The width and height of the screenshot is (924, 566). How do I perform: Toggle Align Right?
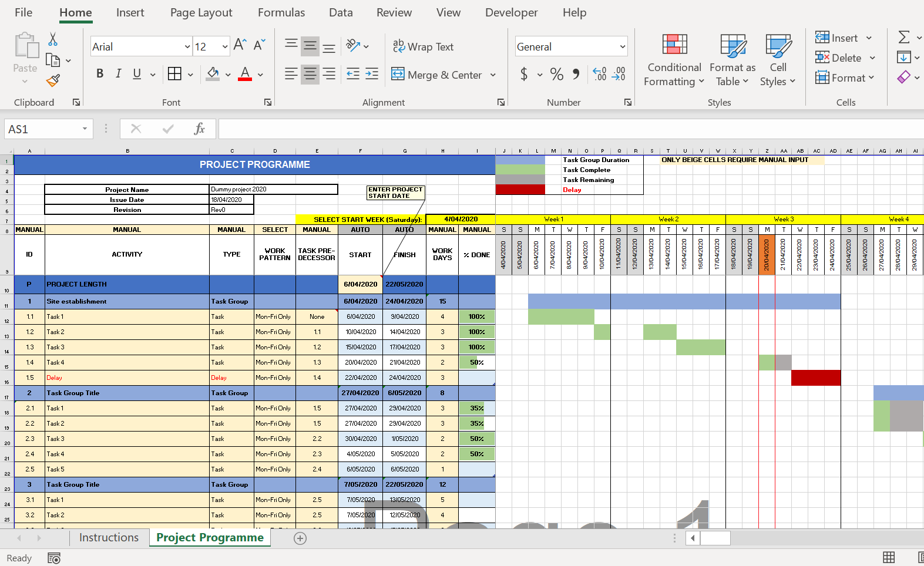tap(329, 73)
